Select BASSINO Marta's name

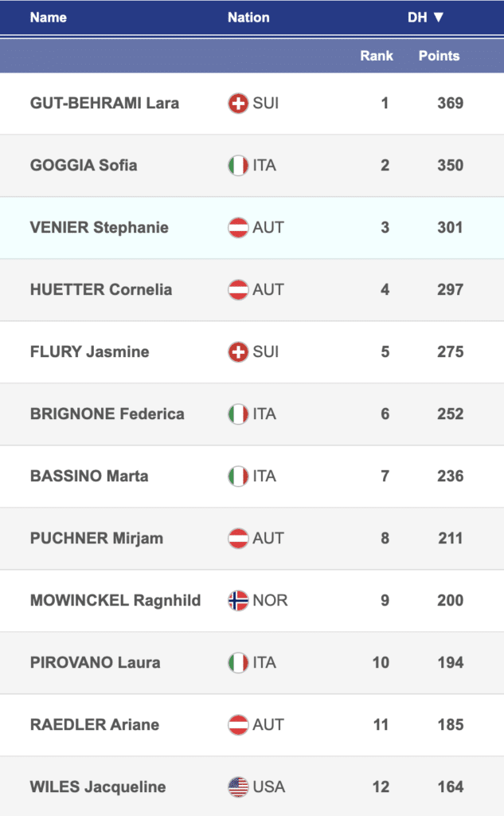(89, 477)
